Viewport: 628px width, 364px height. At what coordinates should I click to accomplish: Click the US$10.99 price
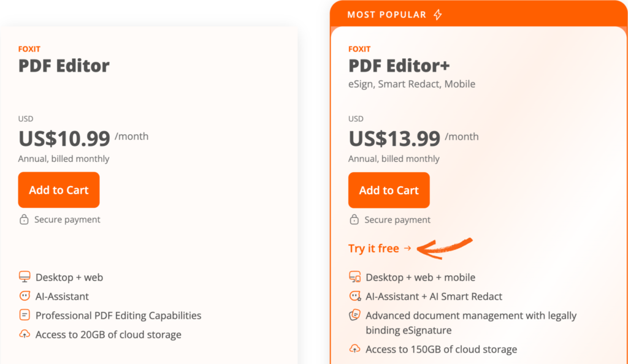[64, 139]
